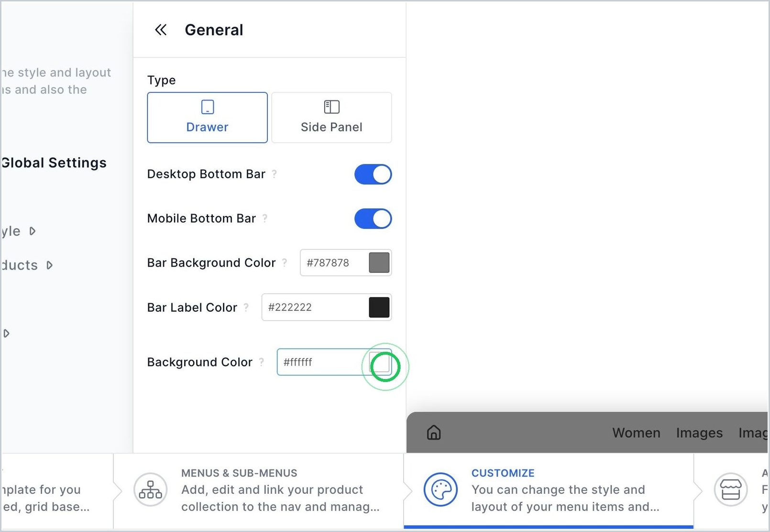This screenshot has height=532, width=770.
Task: Open help tooltip for Bar Background Color
Action: pos(285,262)
